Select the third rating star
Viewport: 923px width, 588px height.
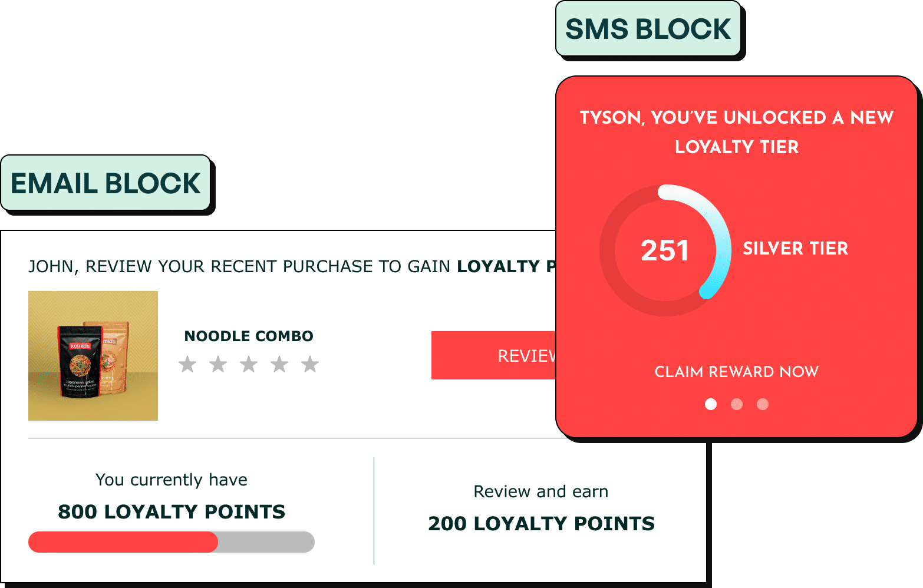click(249, 365)
